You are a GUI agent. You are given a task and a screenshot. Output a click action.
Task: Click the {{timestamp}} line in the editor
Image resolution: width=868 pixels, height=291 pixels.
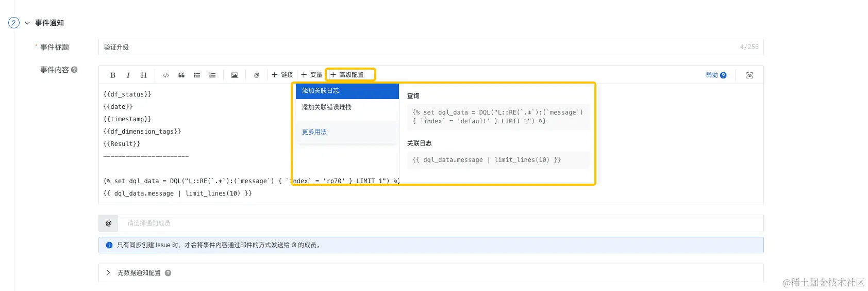pyautogui.click(x=127, y=119)
